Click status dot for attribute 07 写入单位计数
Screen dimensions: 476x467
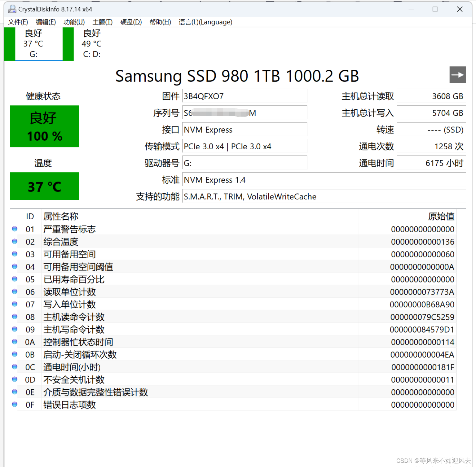[x=15, y=304]
